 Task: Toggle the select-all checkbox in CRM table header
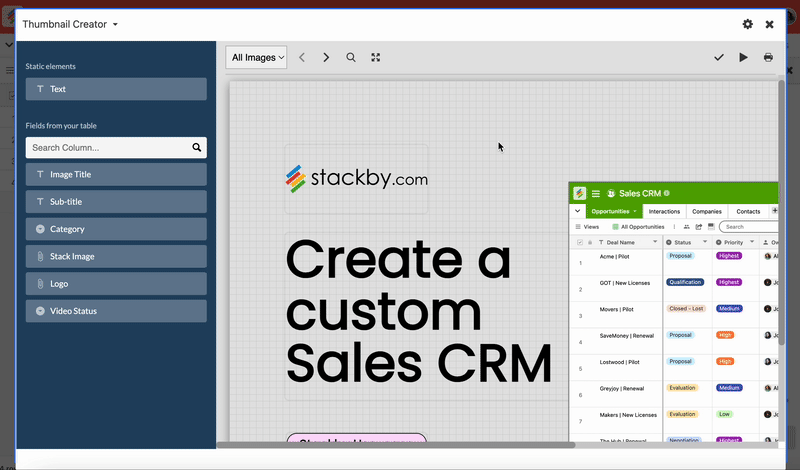[x=580, y=242]
